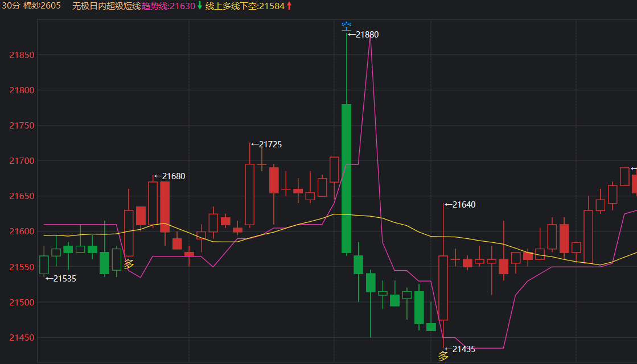Click the 棉纱2605 contract name

42,6
